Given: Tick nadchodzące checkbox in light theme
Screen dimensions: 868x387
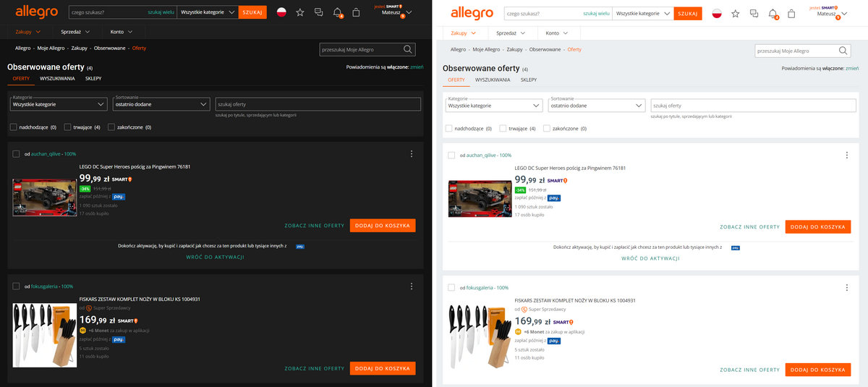Looking at the screenshot, I should pos(449,128).
